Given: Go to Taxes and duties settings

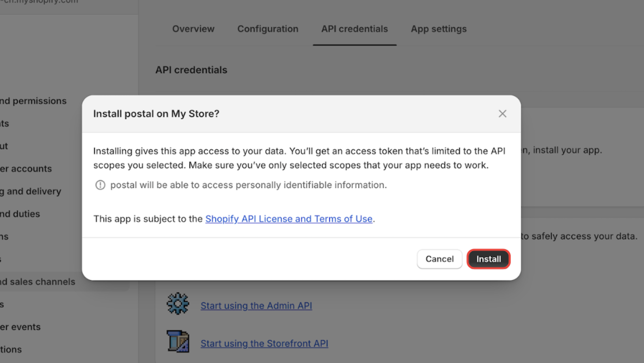Looking at the screenshot, I should tap(20, 214).
